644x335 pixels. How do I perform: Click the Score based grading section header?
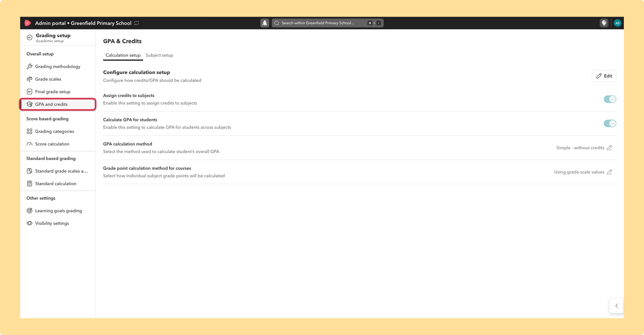[x=47, y=119]
